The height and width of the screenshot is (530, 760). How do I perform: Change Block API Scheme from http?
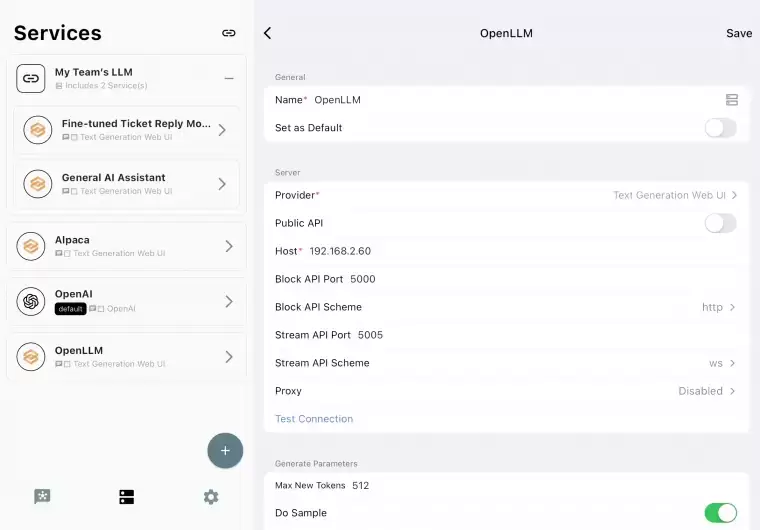[x=718, y=307]
